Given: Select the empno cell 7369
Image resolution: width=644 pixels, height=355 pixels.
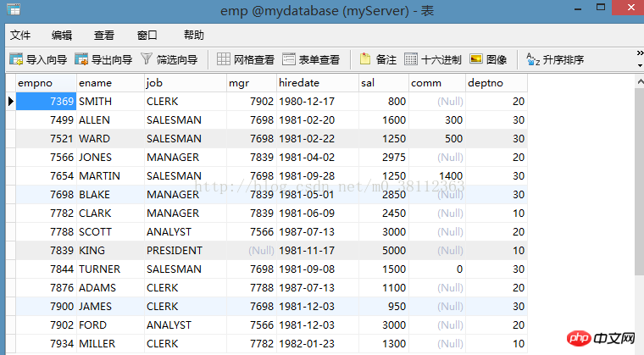Looking at the screenshot, I should tap(46, 101).
